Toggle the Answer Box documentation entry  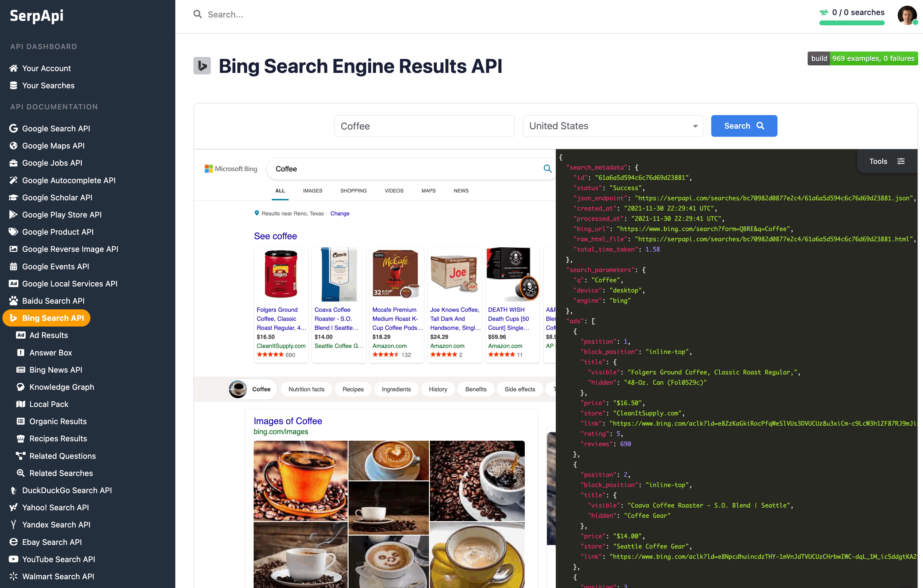click(x=51, y=352)
